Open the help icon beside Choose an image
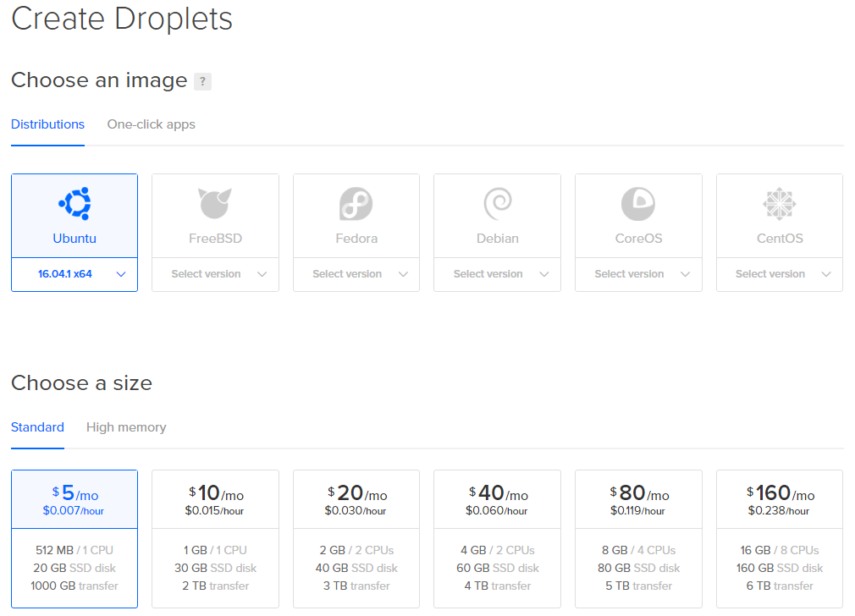The image size is (855, 616). click(202, 81)
